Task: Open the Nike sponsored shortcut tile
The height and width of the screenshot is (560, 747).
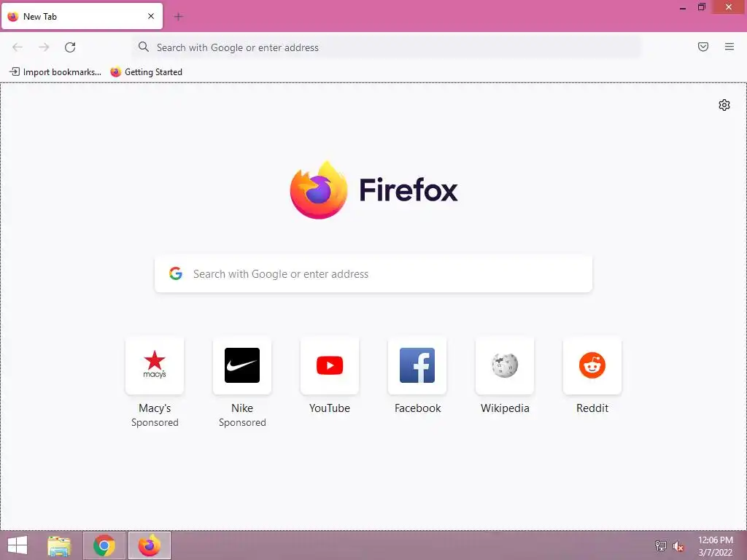Action: click(242, 365)
